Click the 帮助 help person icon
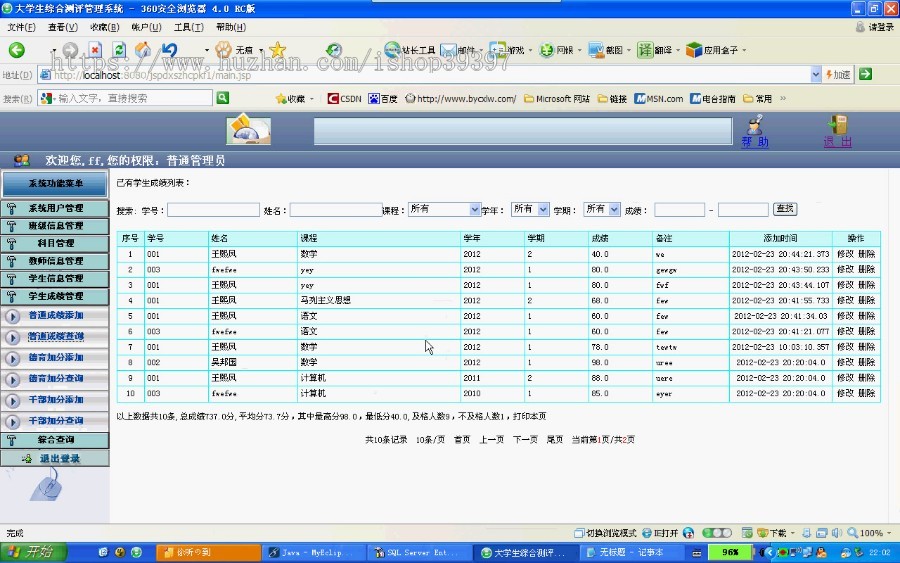Screen dimensions: 900x563 click(x=755, y=125)
